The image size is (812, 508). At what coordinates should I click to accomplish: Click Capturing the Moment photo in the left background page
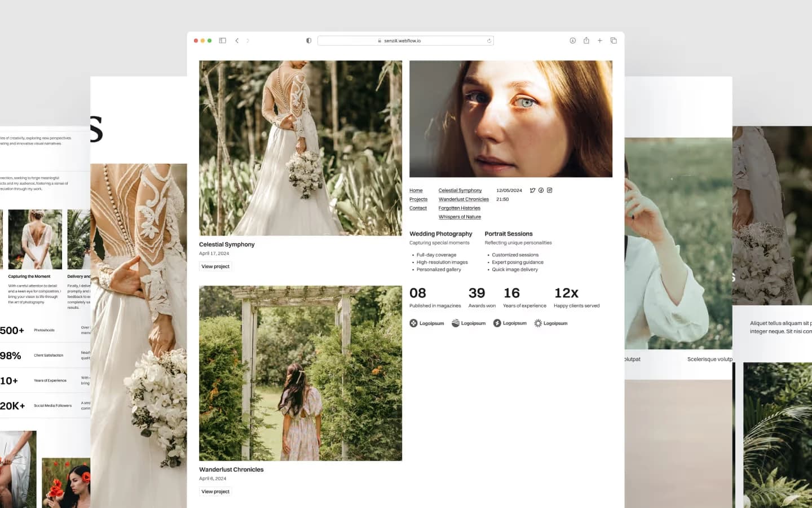click(35, 239)
